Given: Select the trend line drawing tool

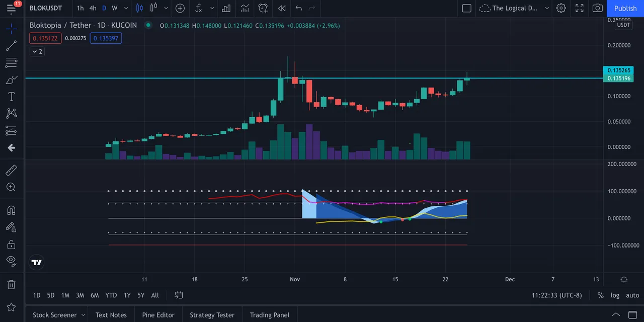Looking at the screenshot, I should (11, 46).
